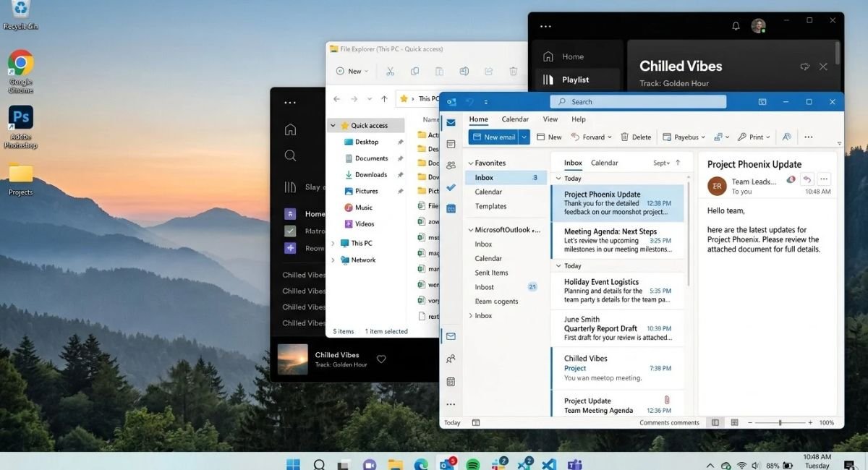Open the Holiday Event Logistics email
Screen dimensions: 868x470
[x=617, y=291]
